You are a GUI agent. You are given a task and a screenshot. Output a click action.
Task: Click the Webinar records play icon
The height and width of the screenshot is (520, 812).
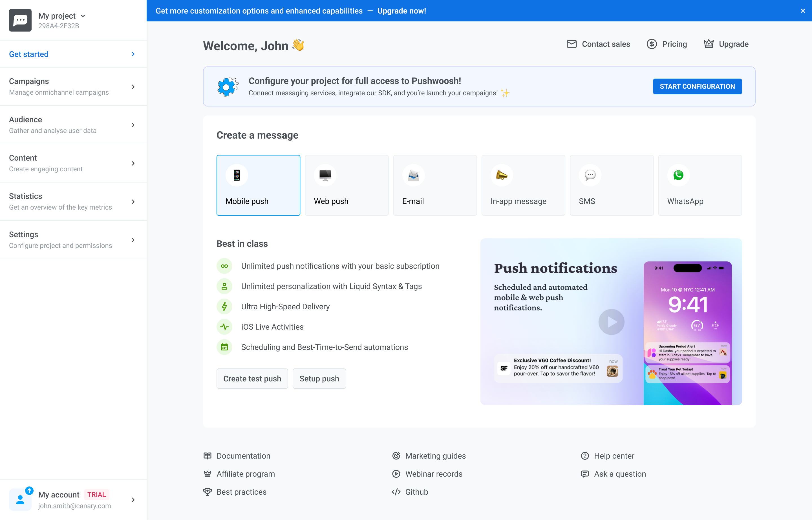click(396, 474)
